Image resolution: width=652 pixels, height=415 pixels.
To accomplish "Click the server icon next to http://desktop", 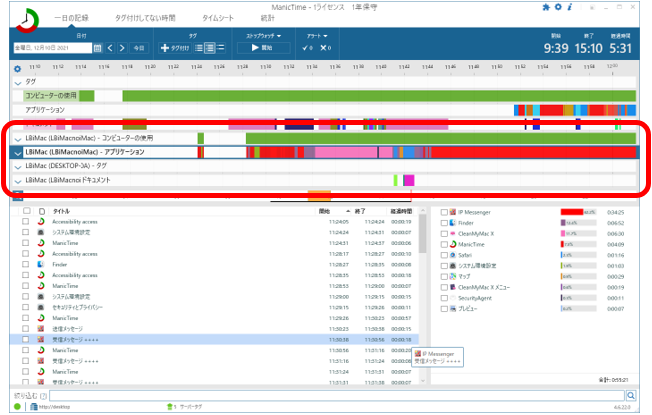I will point(34,406).
